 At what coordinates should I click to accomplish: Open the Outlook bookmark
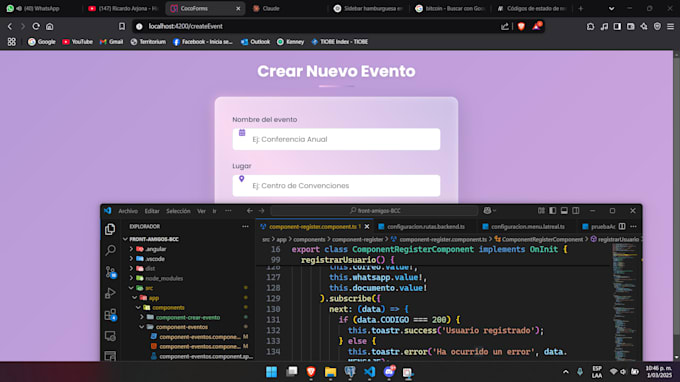pos(255,42)
